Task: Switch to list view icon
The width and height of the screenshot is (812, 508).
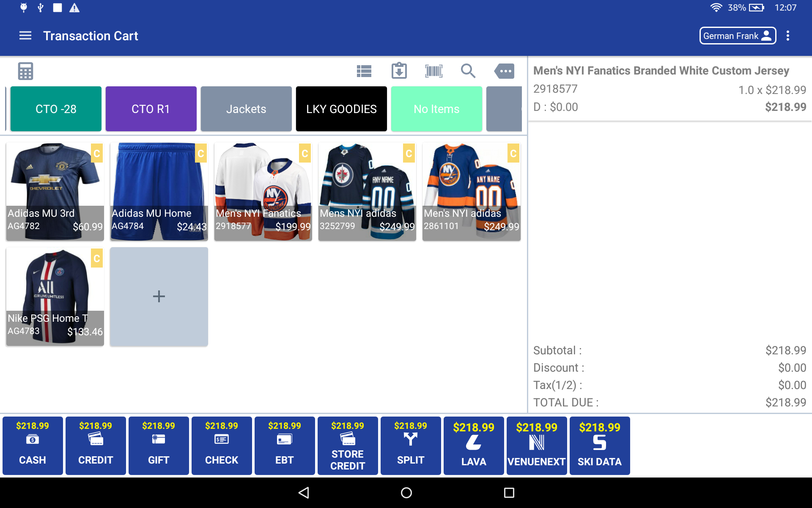Action: coord(364,71)
